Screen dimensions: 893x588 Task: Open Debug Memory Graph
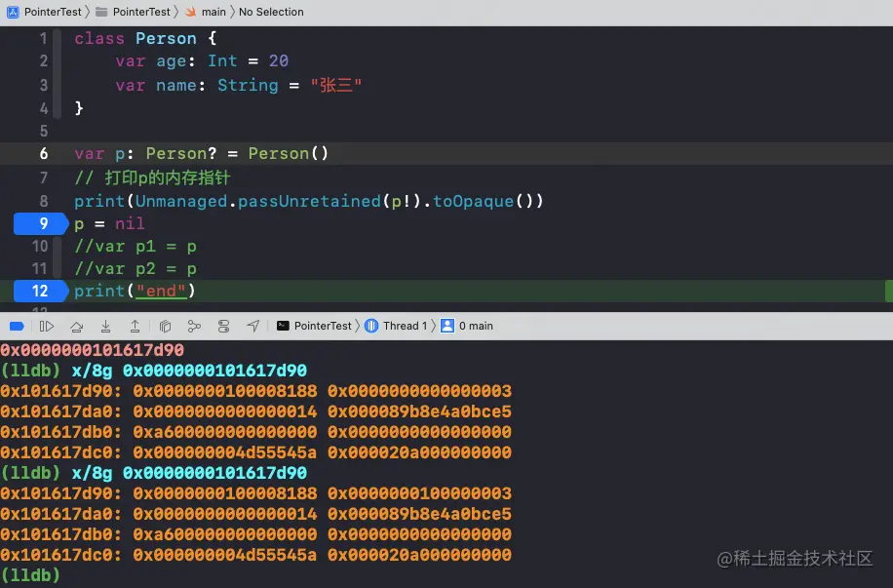(x=194, y=326)
